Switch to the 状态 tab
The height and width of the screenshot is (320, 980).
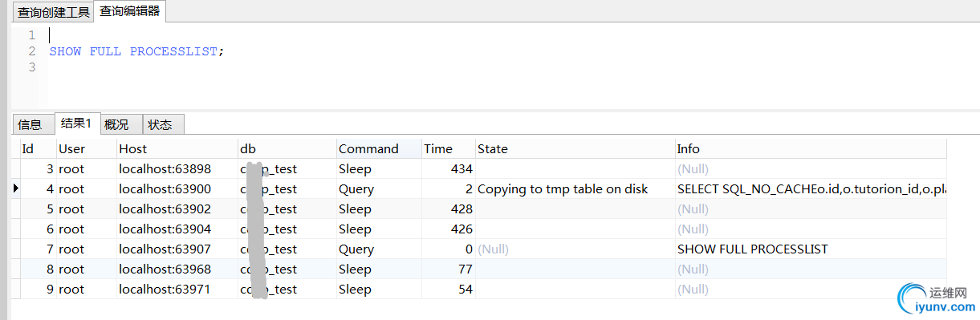coord(161,124)
